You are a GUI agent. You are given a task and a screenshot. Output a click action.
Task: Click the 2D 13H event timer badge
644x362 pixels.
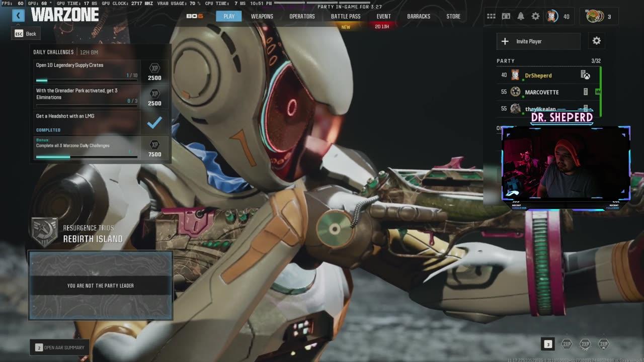point(382,27)
